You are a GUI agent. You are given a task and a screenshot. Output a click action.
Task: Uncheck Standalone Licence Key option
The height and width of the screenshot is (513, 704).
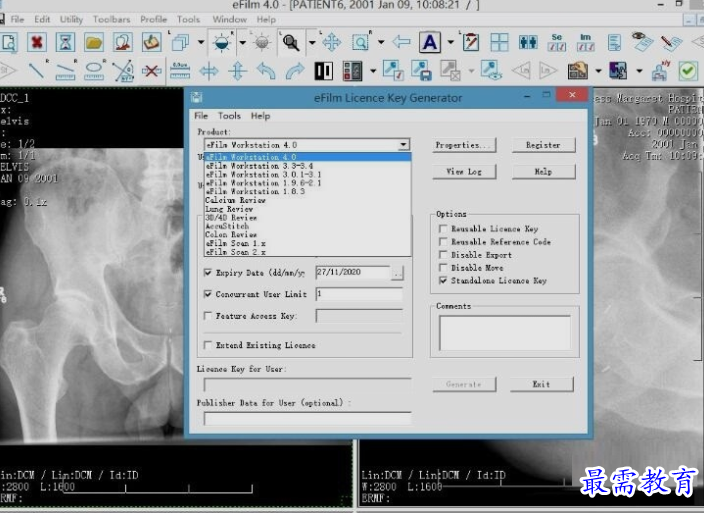(443, 281)
